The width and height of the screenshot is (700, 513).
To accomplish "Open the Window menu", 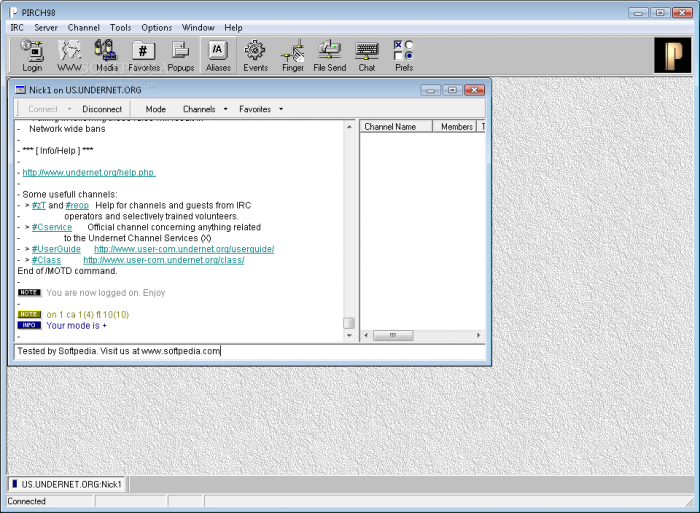I will click(198, 28).
